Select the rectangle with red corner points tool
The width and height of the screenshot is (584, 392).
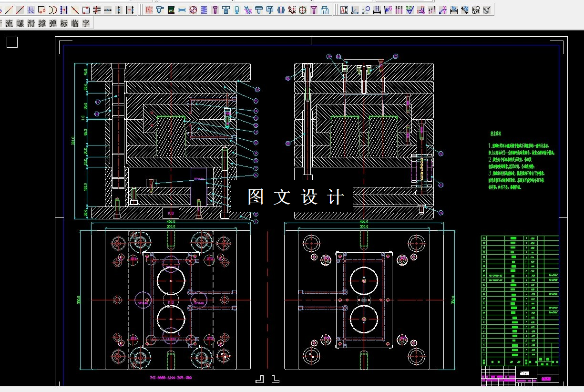[86, 10]
